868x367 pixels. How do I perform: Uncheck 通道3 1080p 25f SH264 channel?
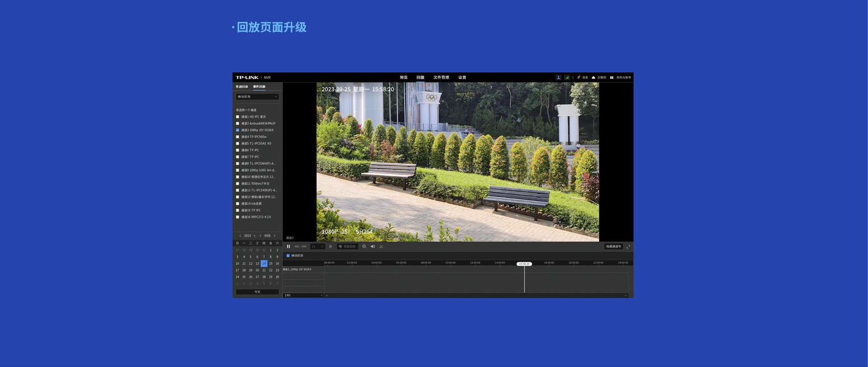click(x=237, y=130)
